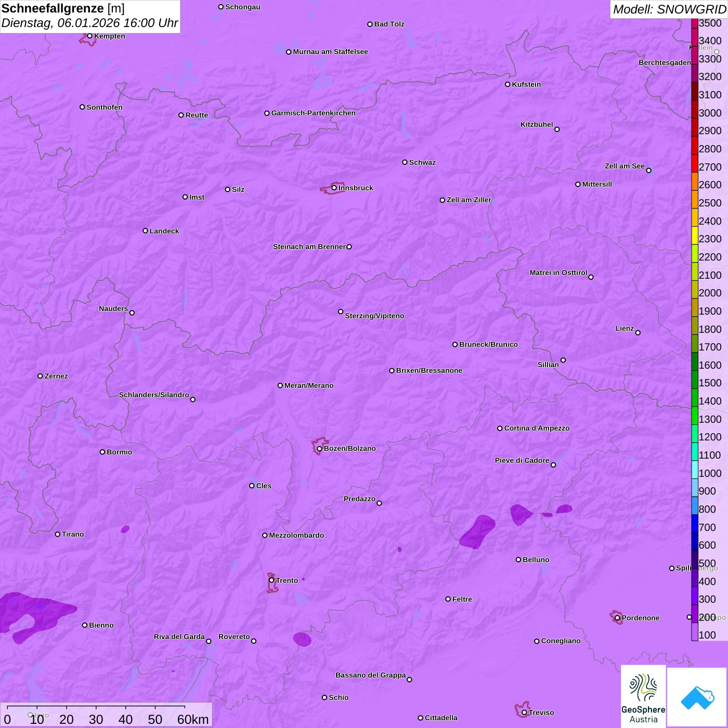Select the 2300 m yellow legend color
The image size is (728, 728).
tap(695, 236)
